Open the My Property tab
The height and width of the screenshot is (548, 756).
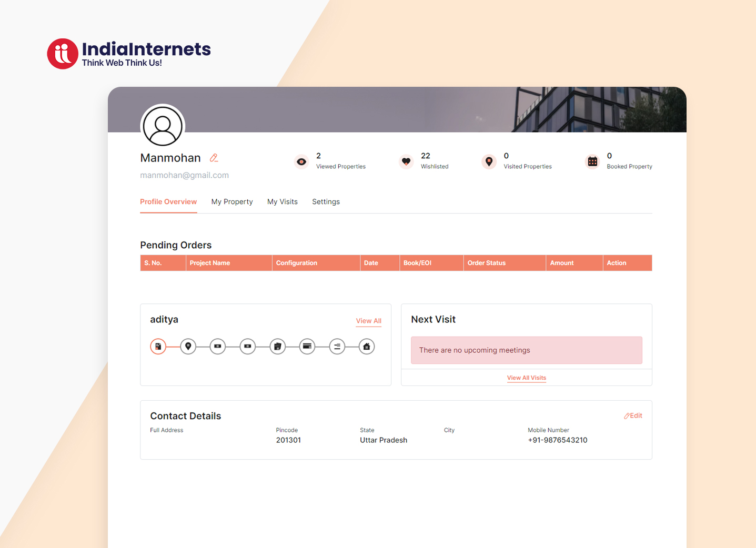[x=232, y=202]
